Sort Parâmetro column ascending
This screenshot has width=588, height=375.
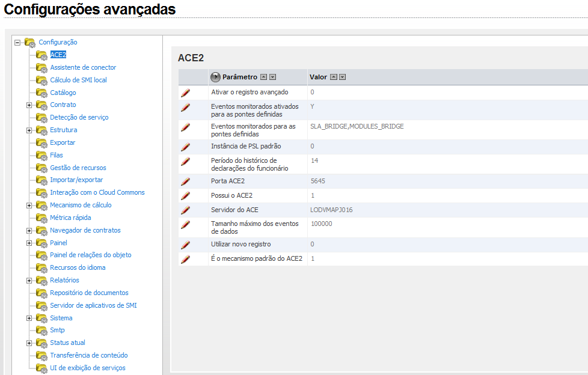click(264, 78)
